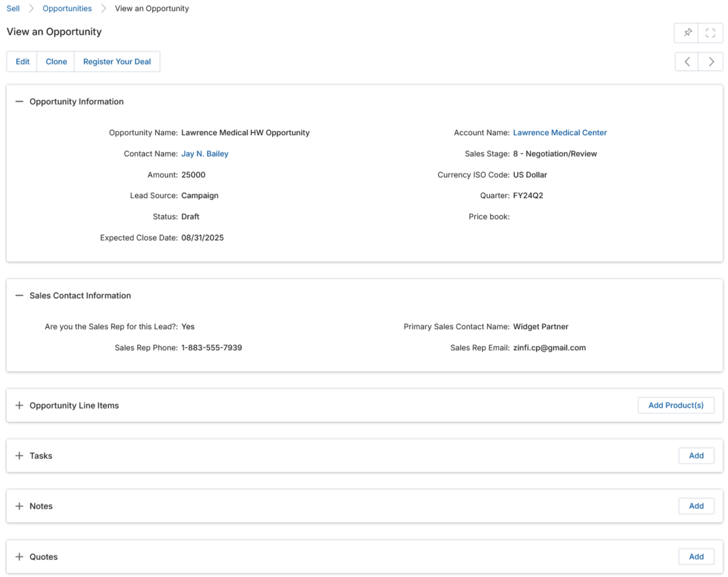Expand the Tasks section
This screenshot has width=728, height=577.
(x=19, y=456)
